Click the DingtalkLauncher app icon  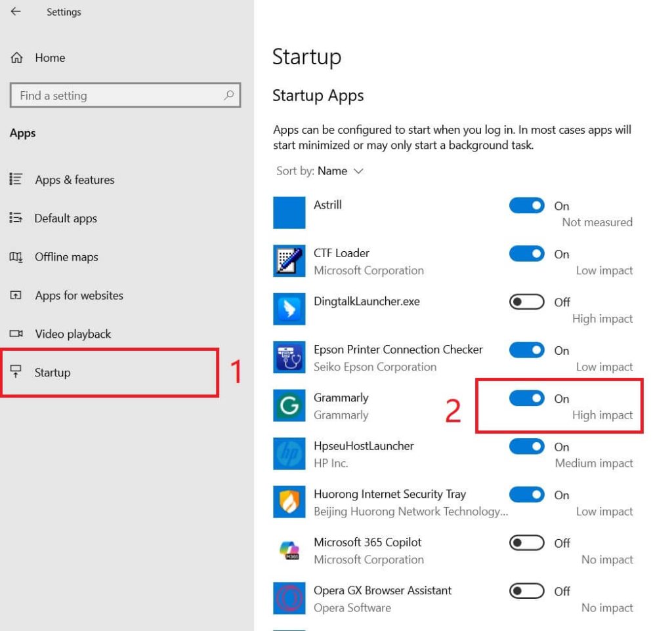[289, 309]
